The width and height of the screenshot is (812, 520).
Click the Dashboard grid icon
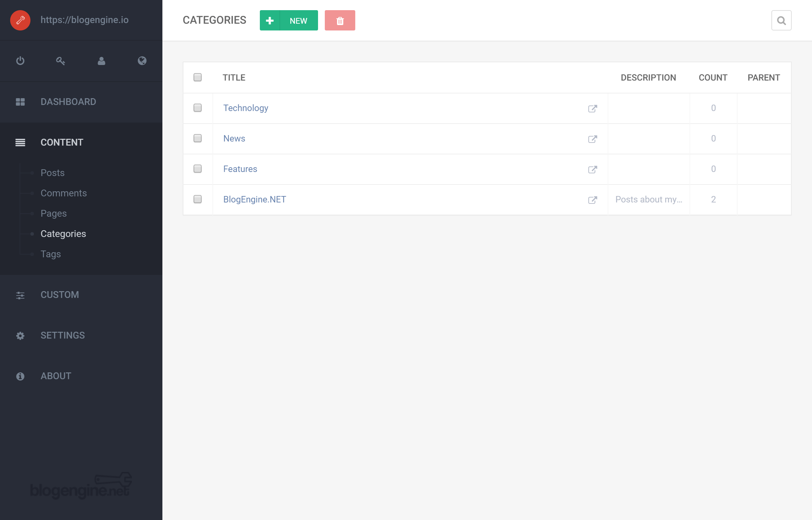pos(20,102)
